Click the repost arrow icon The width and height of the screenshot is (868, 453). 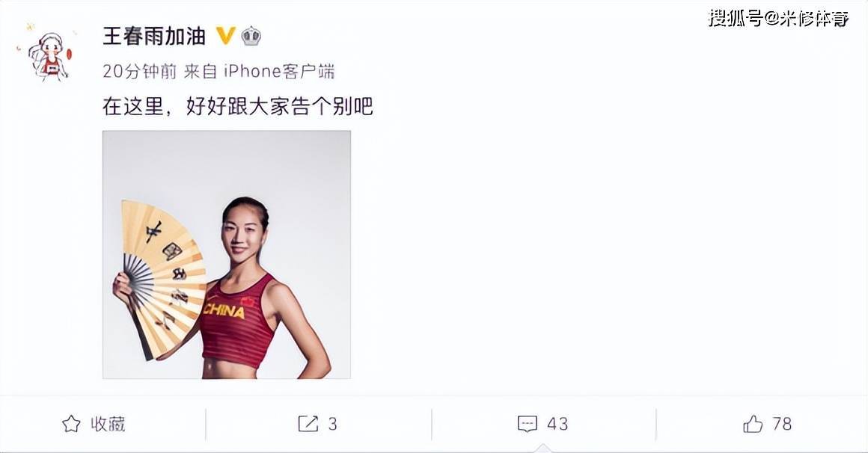[308, 424]
